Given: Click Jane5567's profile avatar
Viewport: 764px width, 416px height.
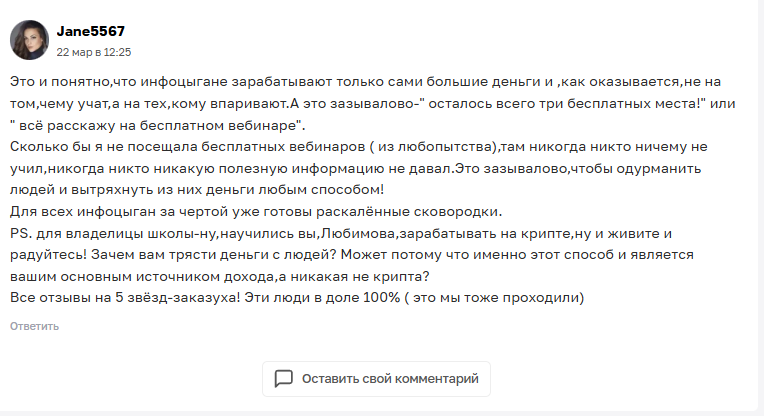Looking at the screenshot, I should [x=28, y=40].
